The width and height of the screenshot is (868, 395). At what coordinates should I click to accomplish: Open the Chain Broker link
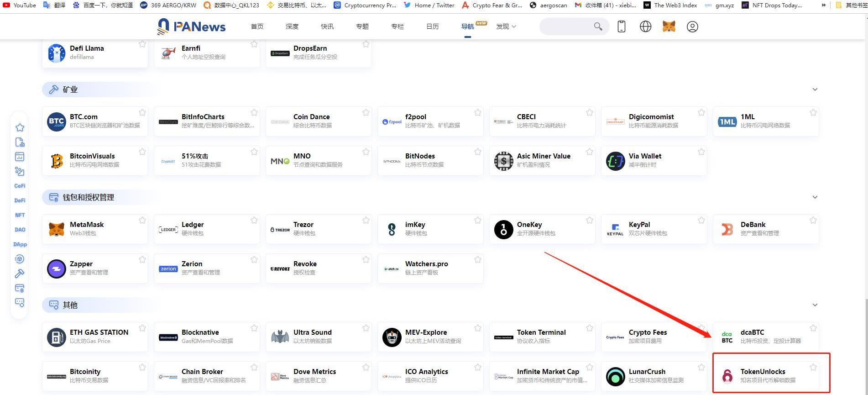tap(202, 372)
